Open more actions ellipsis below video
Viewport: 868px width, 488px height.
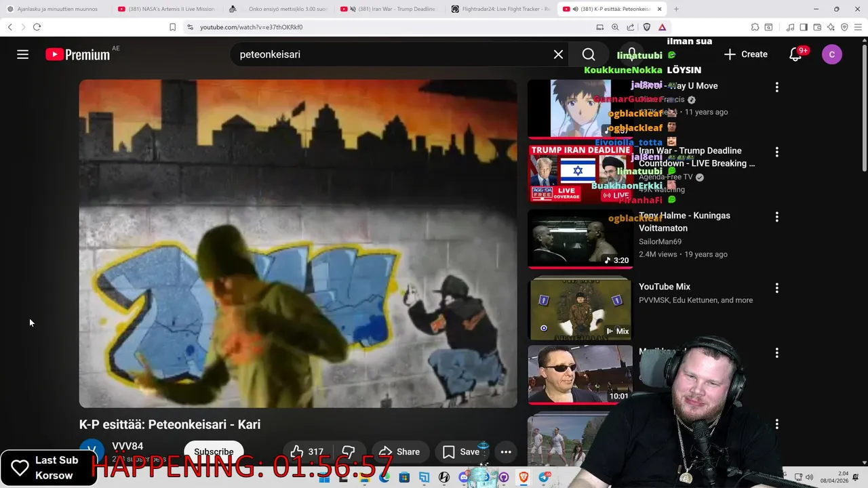506,452
